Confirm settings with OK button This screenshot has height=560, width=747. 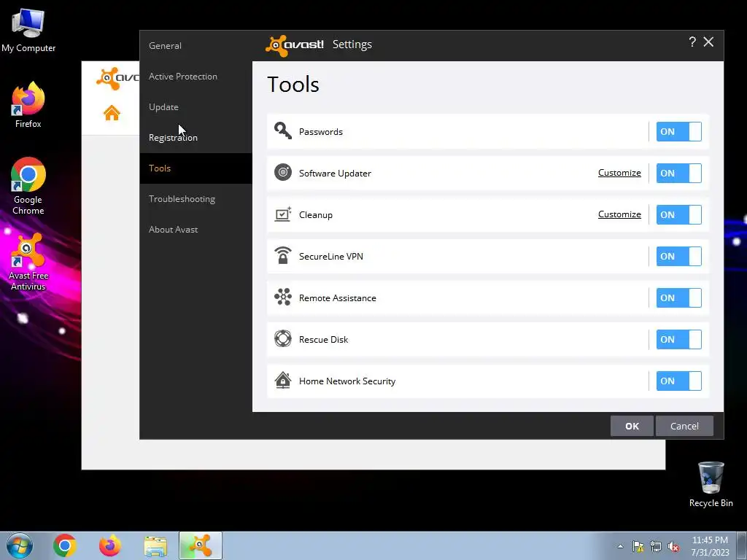[632, 426]
